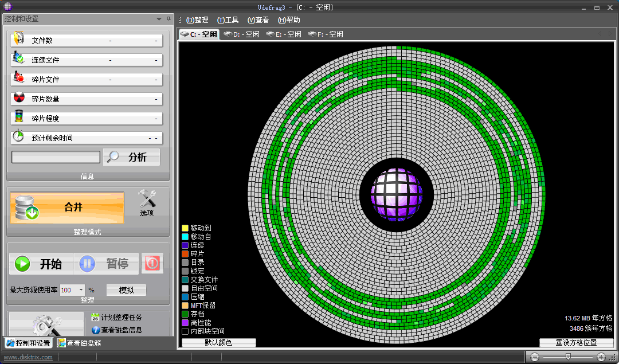619x364 pixels.
Task: Open the Tools (工具) menu
Action: pyautogui.click(x=228, y=20)
